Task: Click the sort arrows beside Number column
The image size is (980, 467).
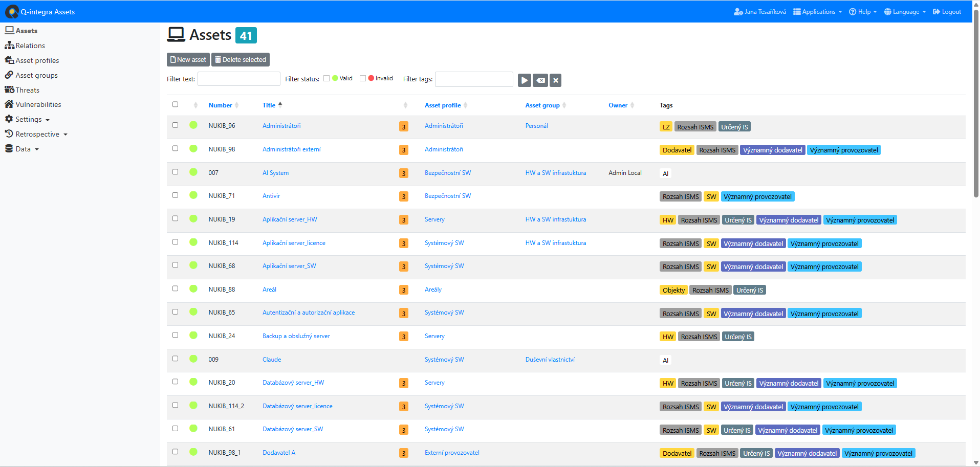Action: coord(236,105)
